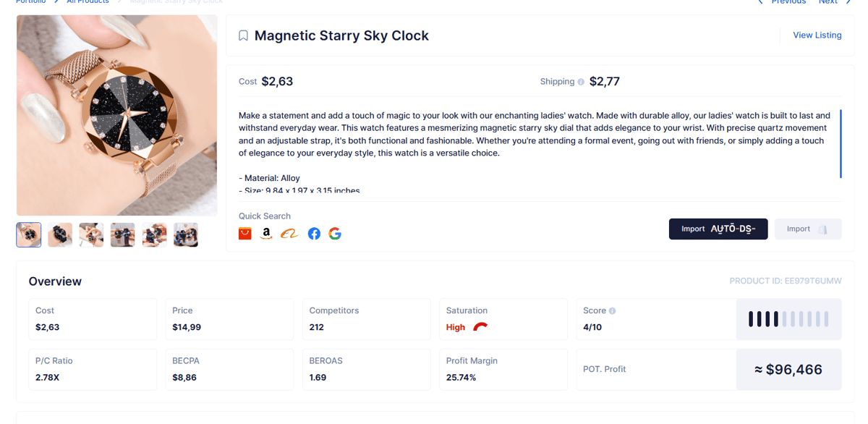
Task: Go to Previous product
Action: coord(782,2)
